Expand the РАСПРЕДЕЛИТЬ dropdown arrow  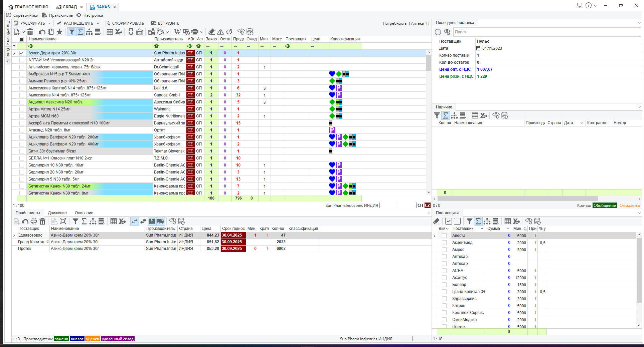point(98,23)
